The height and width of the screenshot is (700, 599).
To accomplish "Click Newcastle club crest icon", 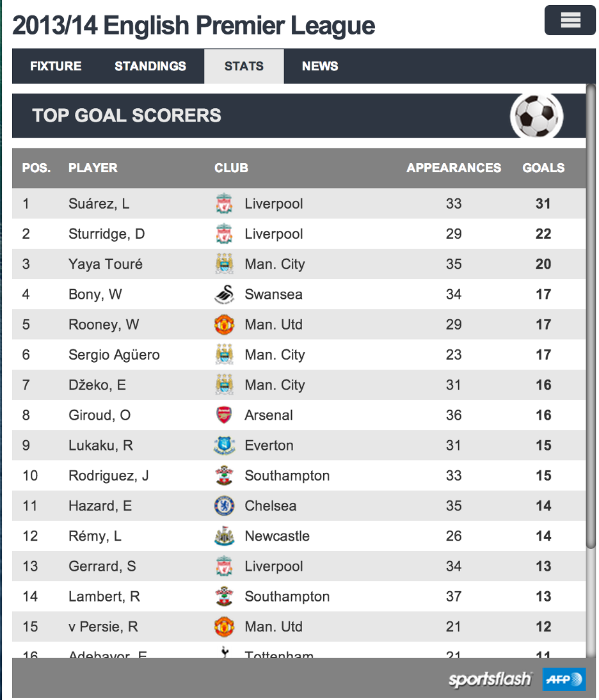I will pos(224,536).
